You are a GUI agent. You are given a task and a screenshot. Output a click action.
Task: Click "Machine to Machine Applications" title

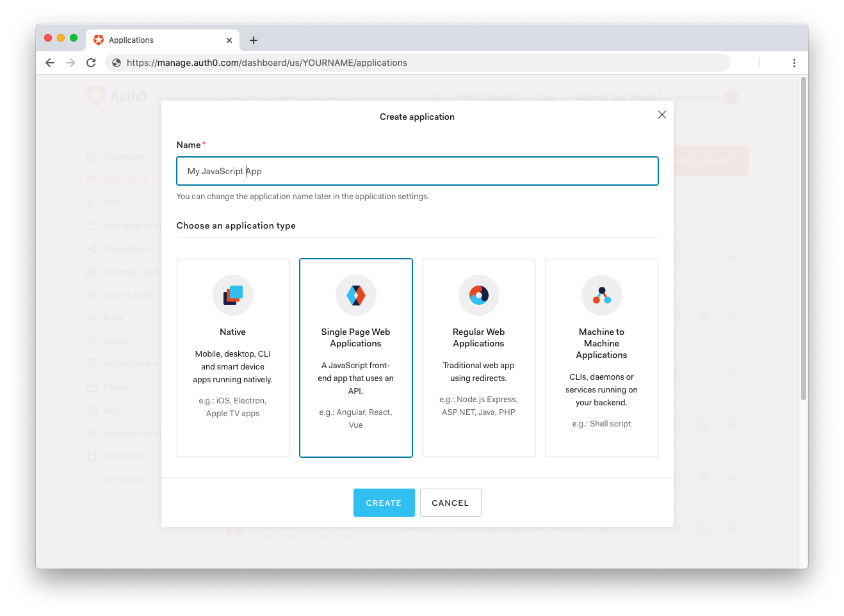point(602,343)
